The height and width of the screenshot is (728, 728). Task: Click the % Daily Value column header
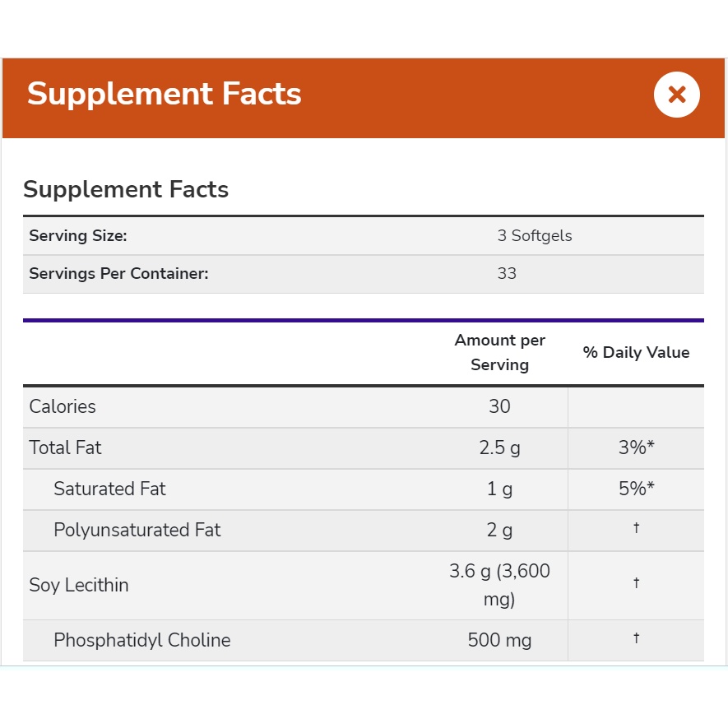(636, 352)
